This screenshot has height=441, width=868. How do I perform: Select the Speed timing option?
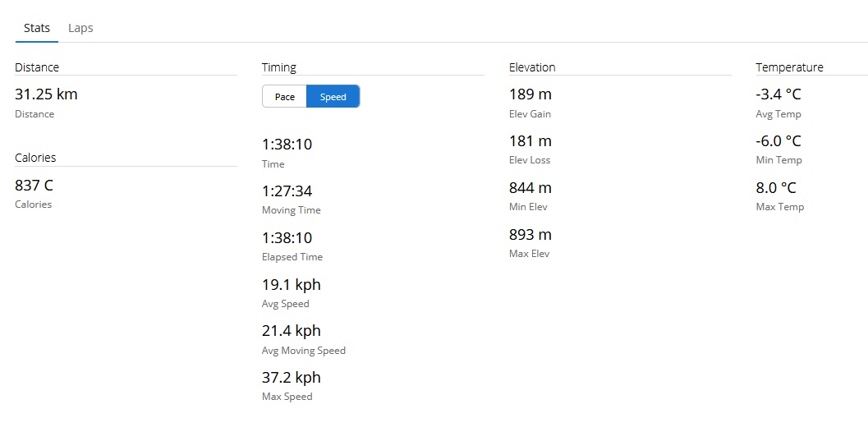(x=333, y=97)
